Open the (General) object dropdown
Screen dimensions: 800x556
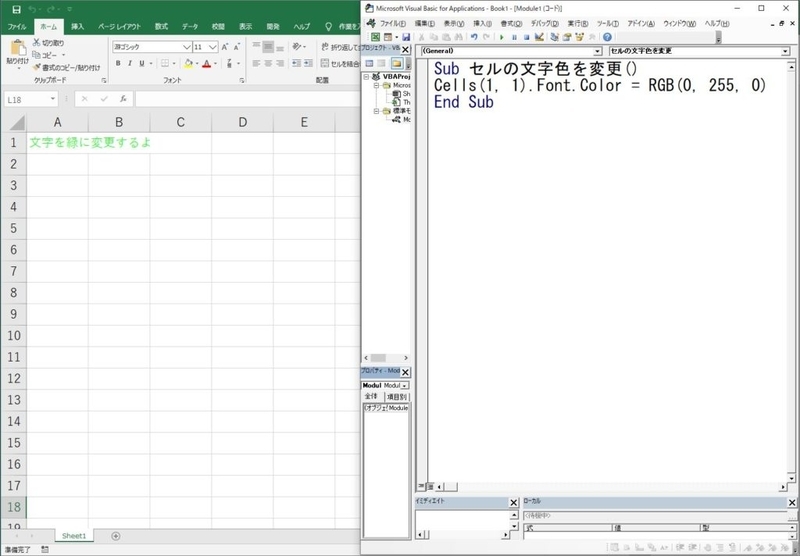[598, 51]
